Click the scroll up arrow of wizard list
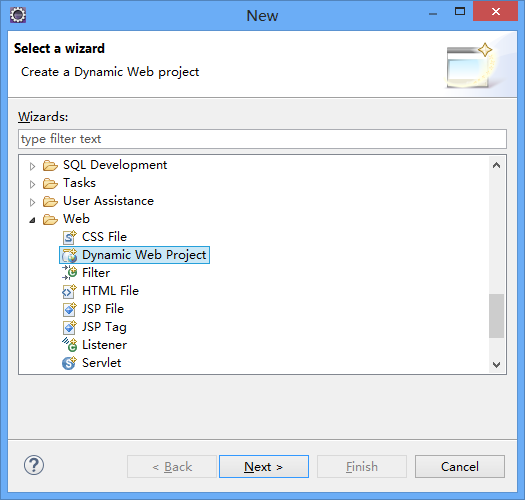525x500 pixels. tap(497, 165)
